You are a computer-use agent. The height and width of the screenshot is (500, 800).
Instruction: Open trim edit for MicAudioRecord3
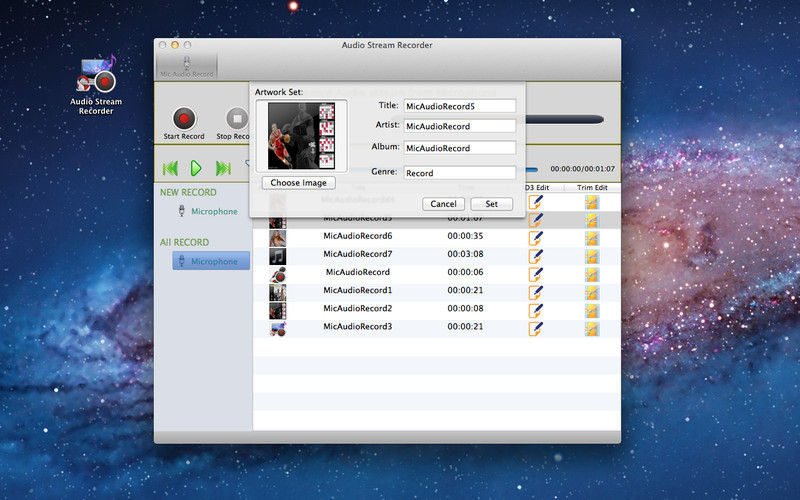(x=592, y=329)
